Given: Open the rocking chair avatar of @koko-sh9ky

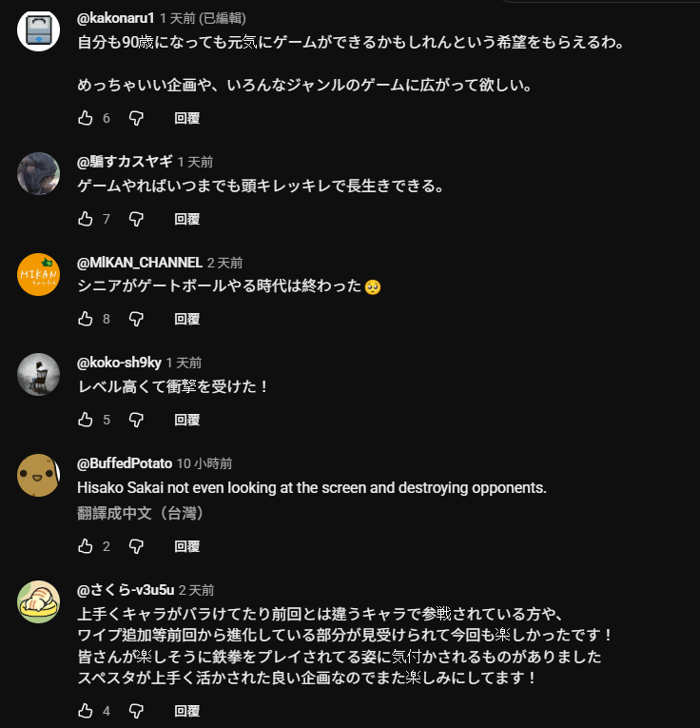Looking at the screenshot, I should [x=38, y=375].
